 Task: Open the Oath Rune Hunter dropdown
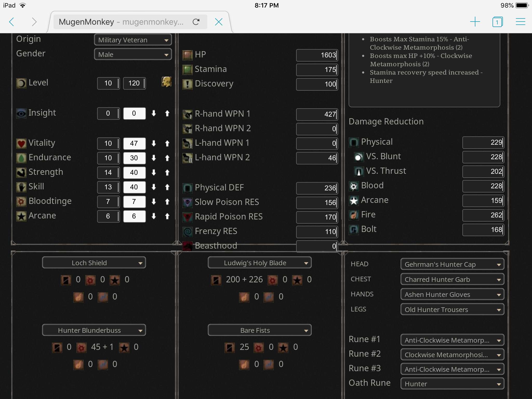click(x=452, y=384)
